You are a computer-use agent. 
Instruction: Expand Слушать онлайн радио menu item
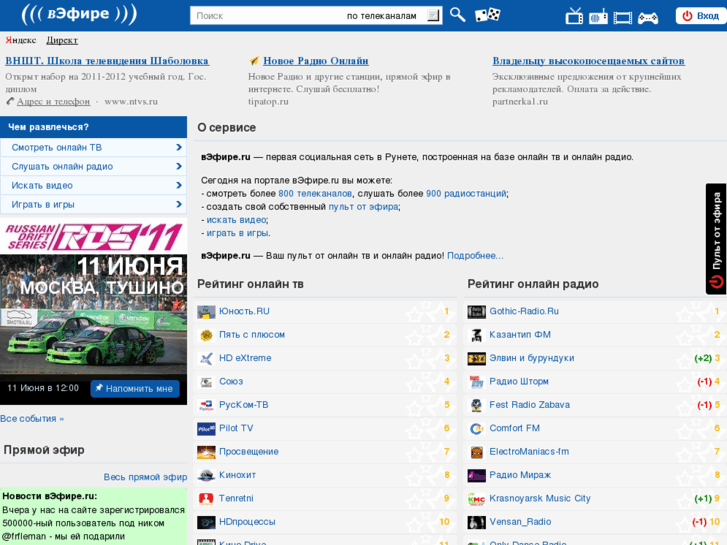click(93, 167)
